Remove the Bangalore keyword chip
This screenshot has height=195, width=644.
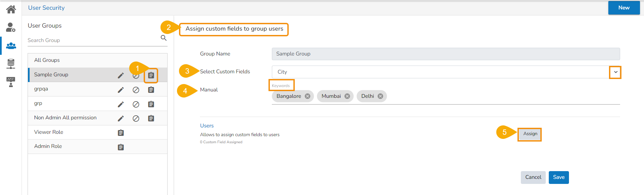pyautogui.click(x=308, y=96)
